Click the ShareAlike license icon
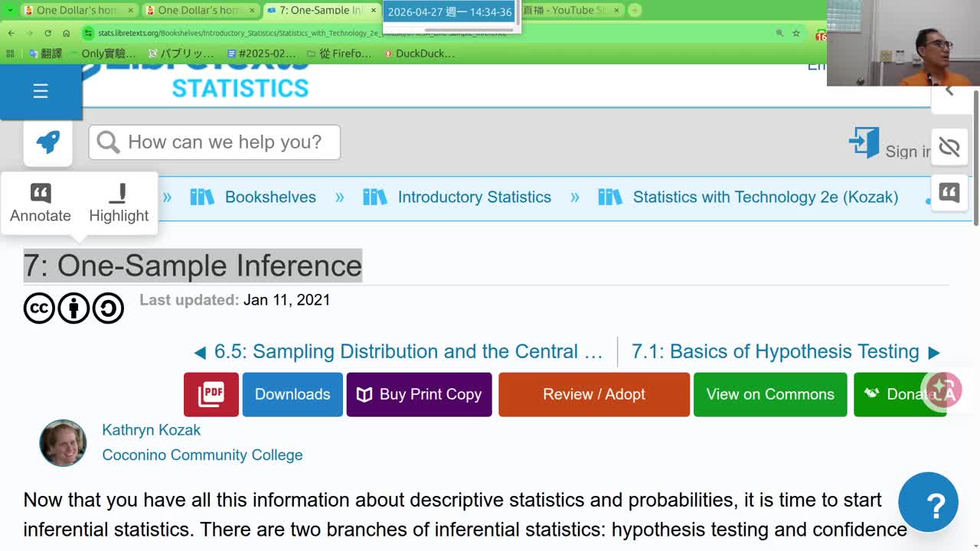The width and height of the screenshot is (980, 551). (108, 308)
